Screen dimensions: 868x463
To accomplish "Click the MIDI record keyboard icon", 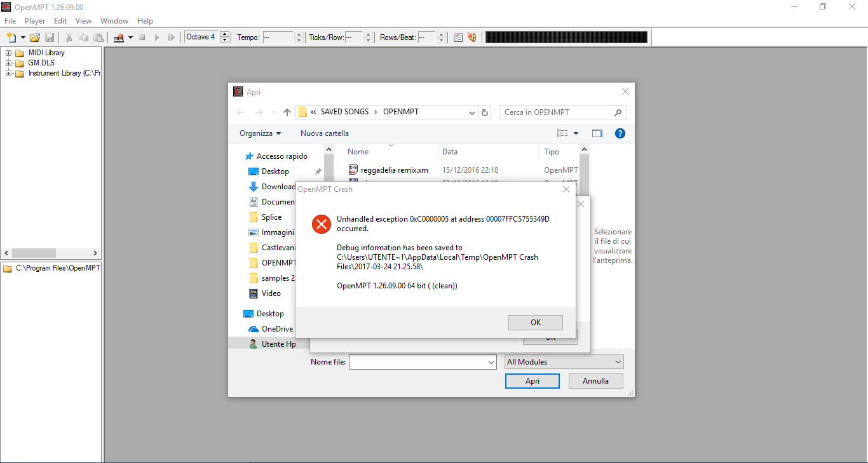I will point(119,37).
